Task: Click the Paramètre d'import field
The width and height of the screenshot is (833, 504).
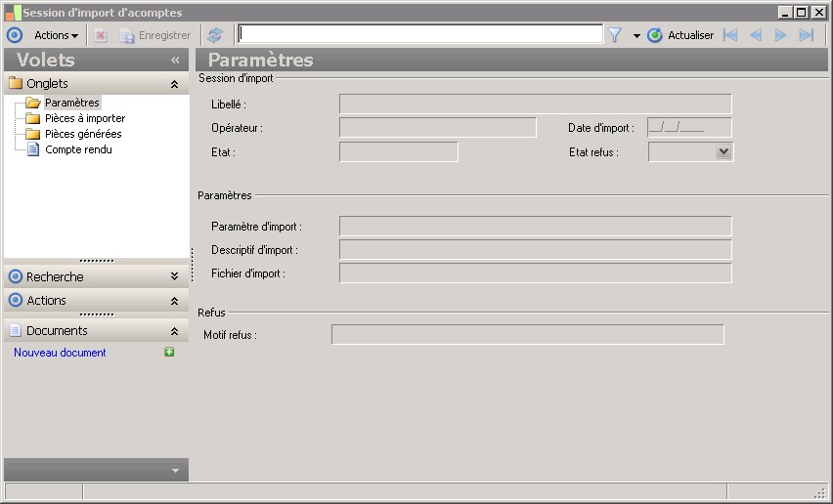Action: (536, 226)
